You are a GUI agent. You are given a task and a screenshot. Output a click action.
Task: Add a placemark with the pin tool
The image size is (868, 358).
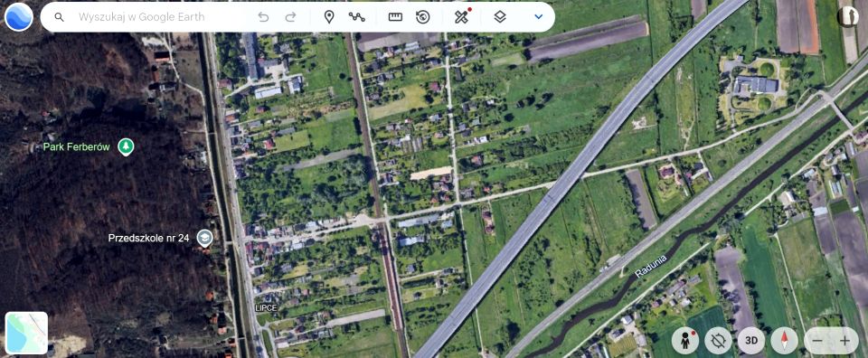pyautogui.click(x=329, y=17)
